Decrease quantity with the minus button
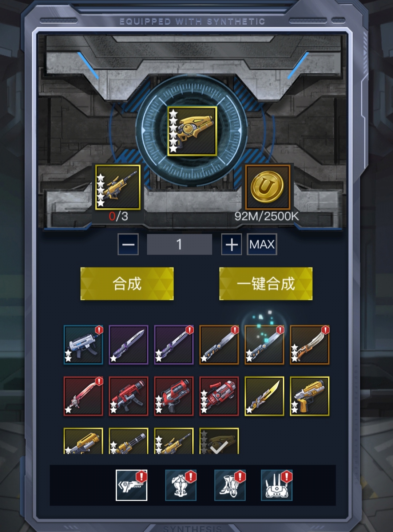393x532 pixels. (x=128, y=244)
